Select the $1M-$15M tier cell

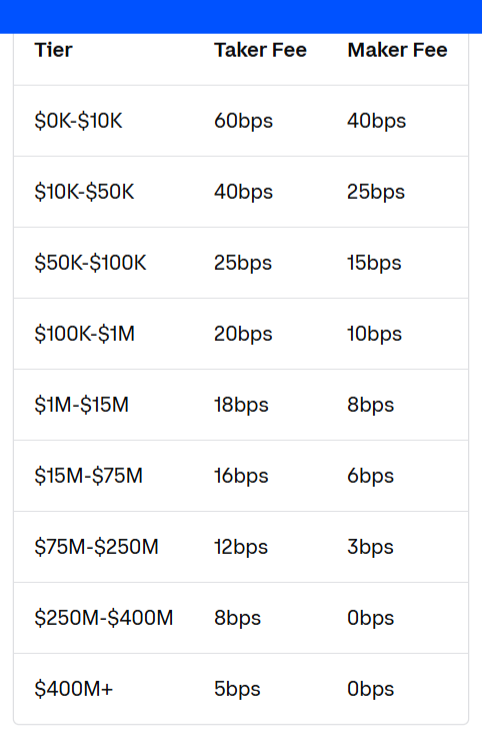[81, 405]
